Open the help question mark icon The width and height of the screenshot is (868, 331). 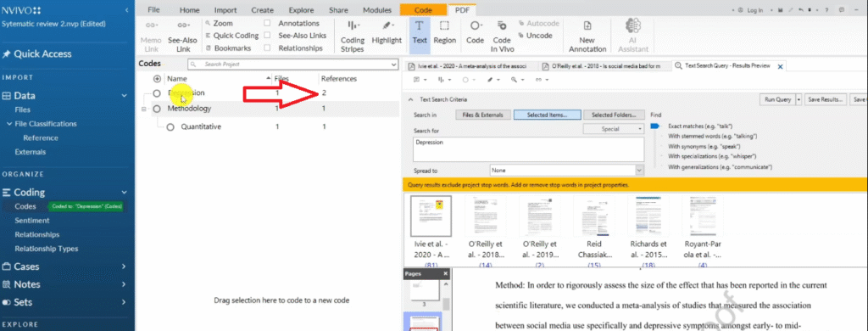point(826,10)
